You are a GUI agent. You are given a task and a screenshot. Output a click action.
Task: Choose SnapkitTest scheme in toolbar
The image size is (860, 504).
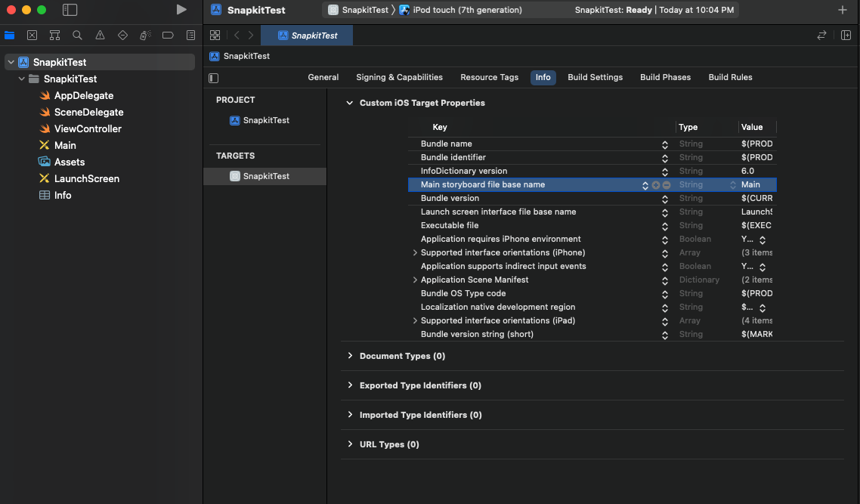[358, 10]
